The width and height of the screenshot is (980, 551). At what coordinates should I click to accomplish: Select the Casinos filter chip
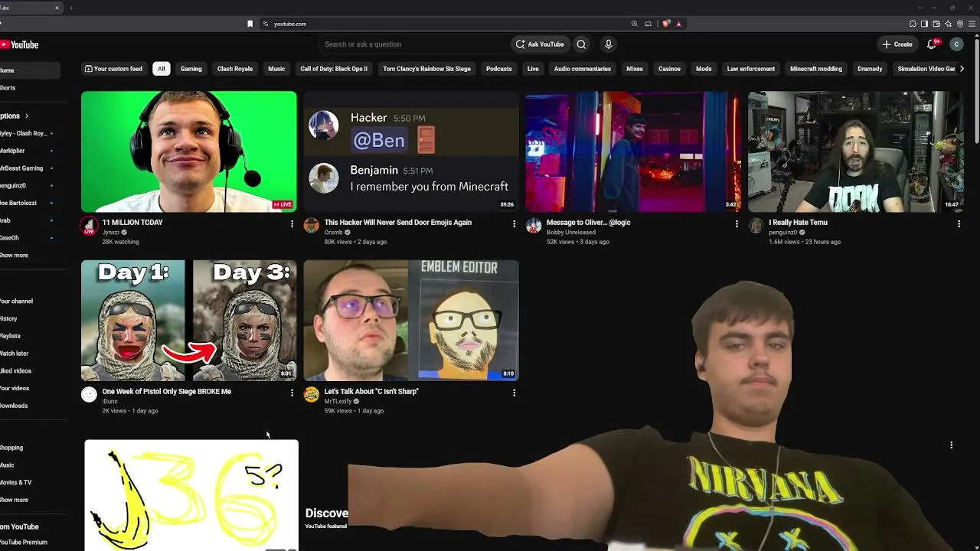(669, 69)
